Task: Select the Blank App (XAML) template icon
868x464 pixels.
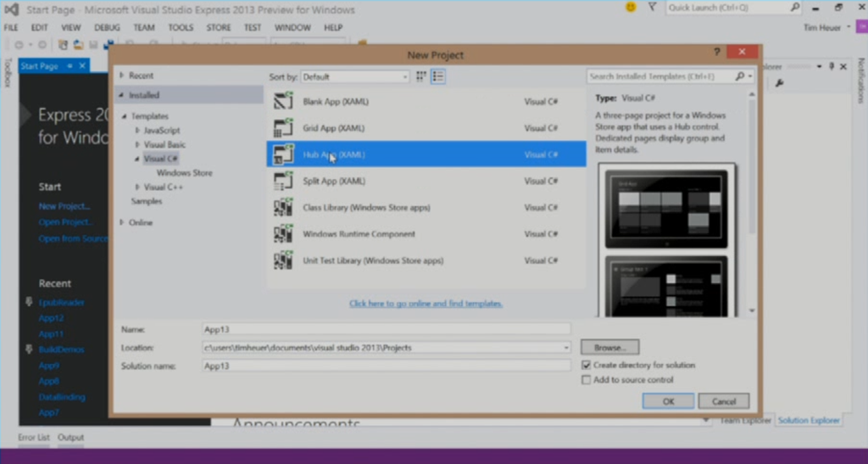Action: pos(283,101)
